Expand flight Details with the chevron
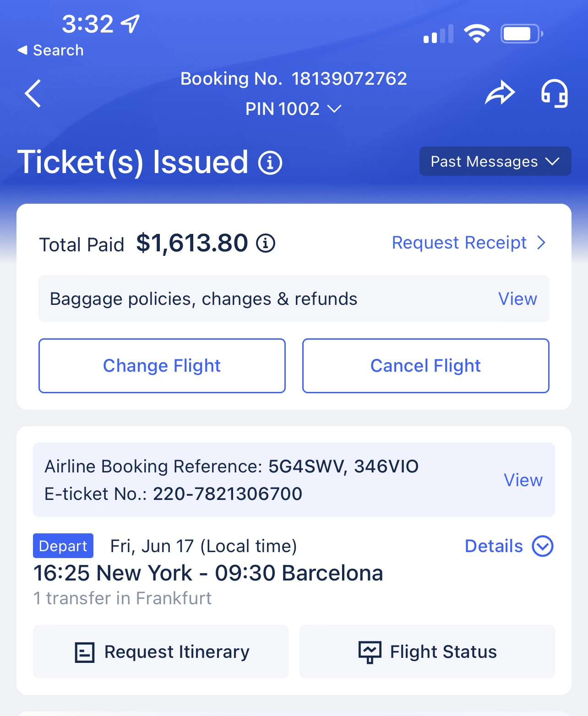 point(543,546)
